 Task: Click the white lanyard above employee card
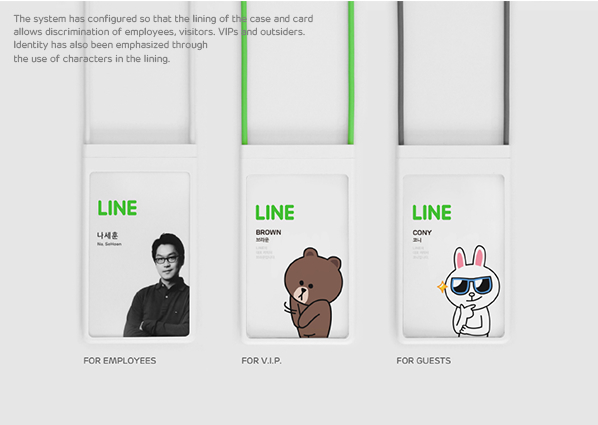87,72
